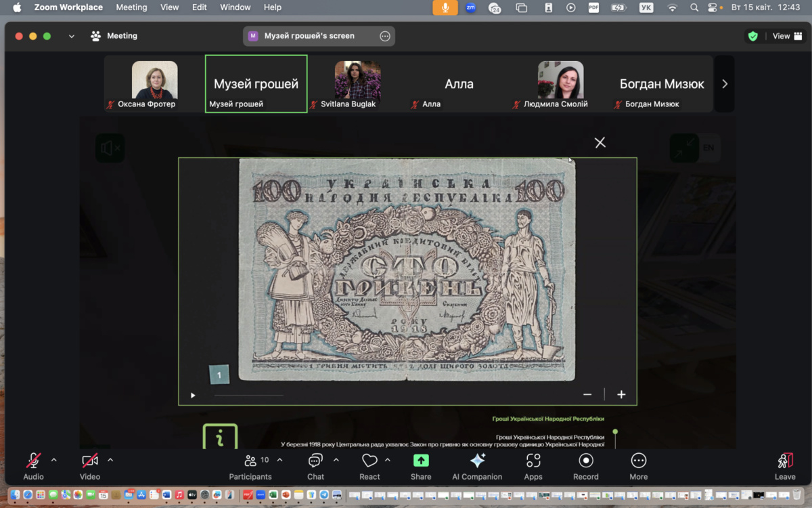Click the Leave meeting icon
The height and width of the screenshot is (508, 812).
[x=785, y=461]
